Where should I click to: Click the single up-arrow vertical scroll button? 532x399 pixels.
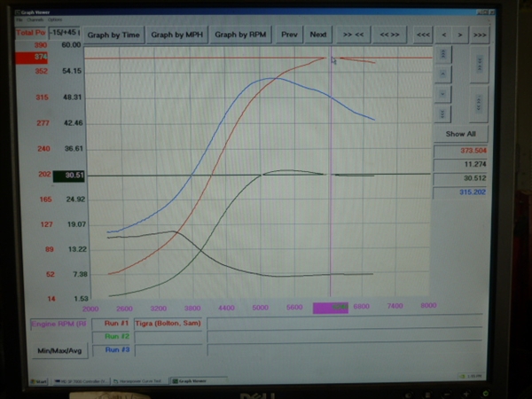[442, 74]
